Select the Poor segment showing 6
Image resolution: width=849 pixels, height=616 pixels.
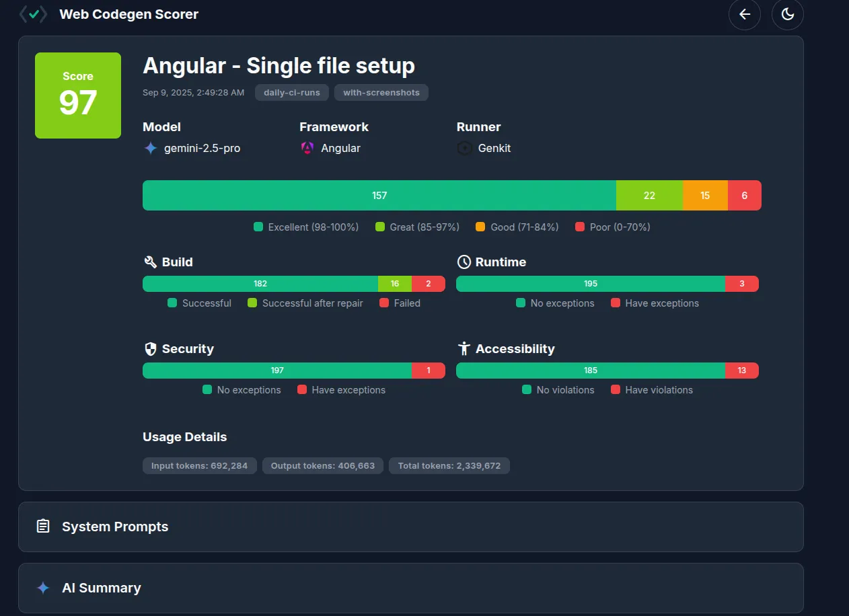(x=744, y=196)
